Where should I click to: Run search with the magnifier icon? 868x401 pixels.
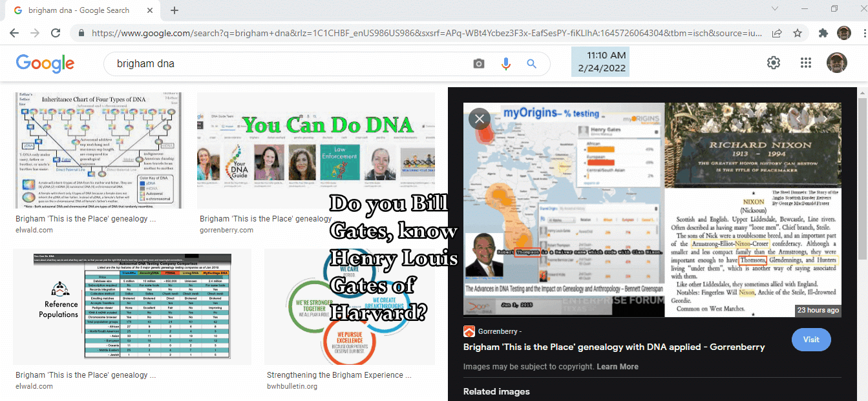[532, 64]
